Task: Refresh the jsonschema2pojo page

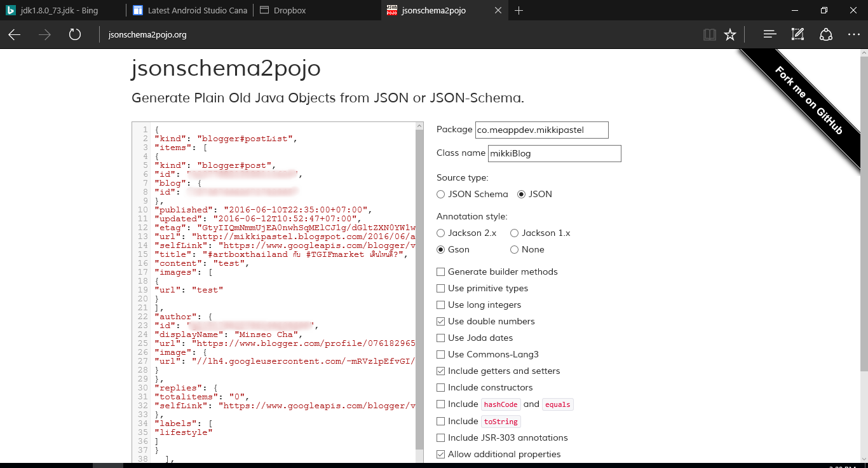Action: click(x=74, y=35)
